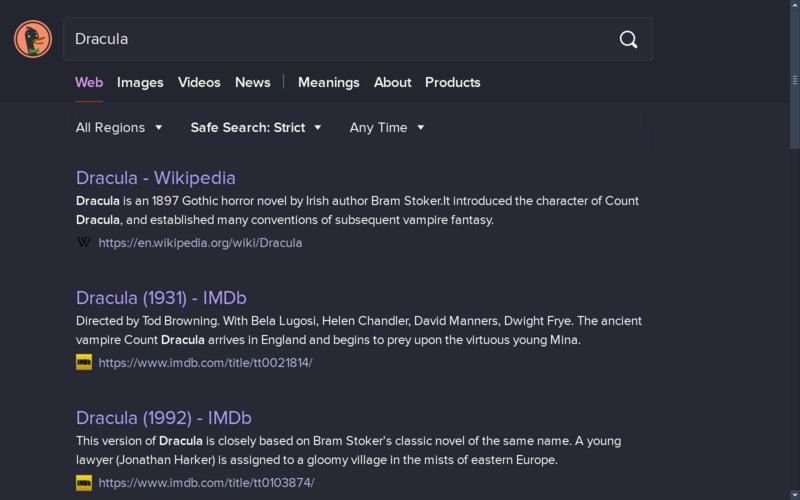
Task: Select the Web tab
Action: tap(89, 83)
